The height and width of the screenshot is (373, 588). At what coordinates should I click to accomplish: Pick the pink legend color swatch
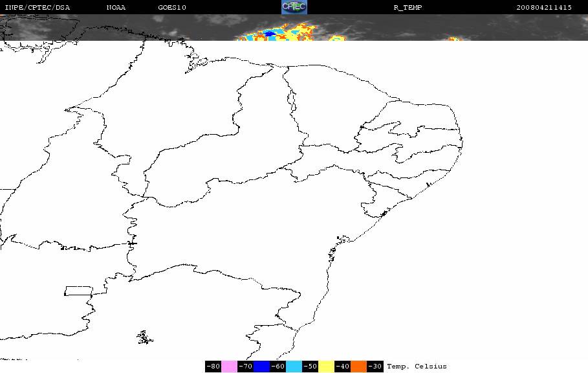(229, 367)
